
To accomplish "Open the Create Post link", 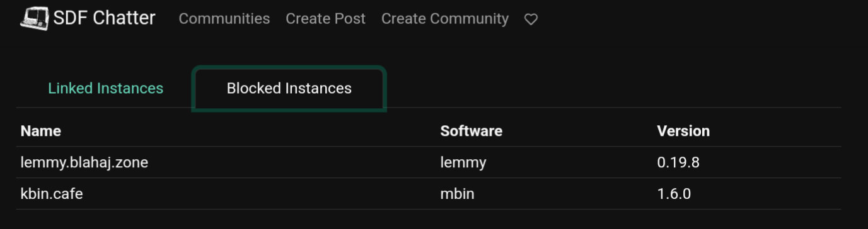I will (325, 19).
